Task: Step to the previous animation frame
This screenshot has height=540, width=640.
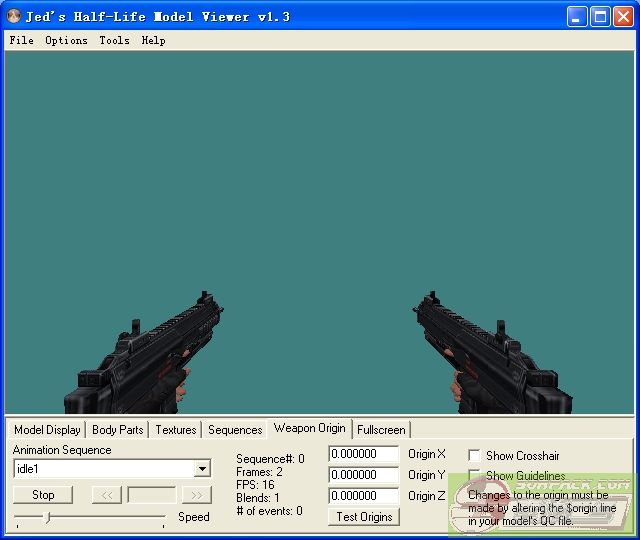Action: click(106, 495)
